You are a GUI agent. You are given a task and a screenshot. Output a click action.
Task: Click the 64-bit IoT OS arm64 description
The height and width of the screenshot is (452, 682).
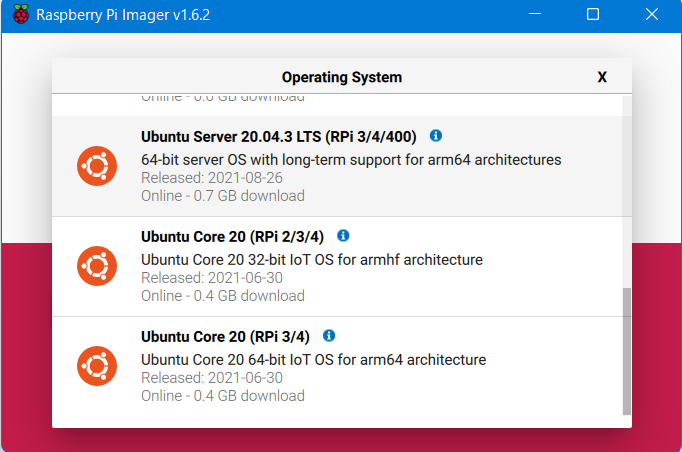(314, 359)
